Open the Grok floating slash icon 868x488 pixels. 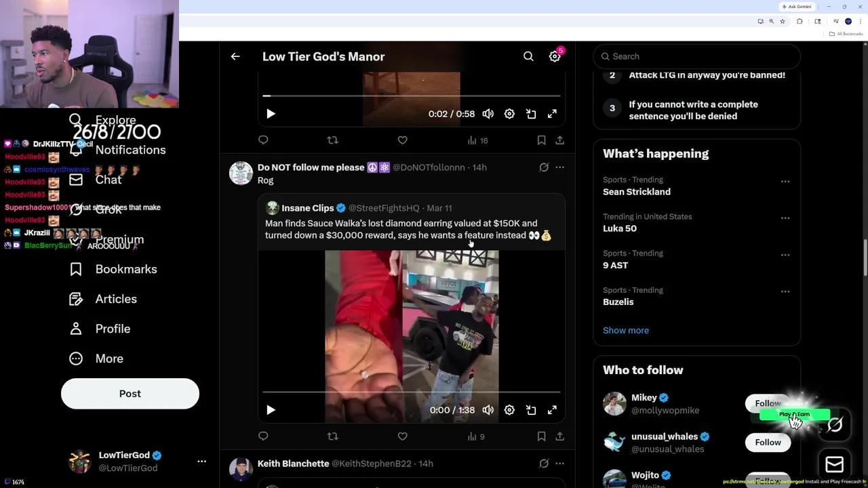click(835, 425)
